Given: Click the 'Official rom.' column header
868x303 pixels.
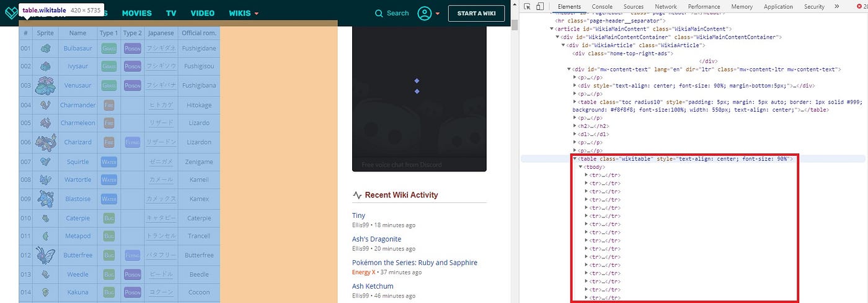Looking at the screenshot, I should (199, 33).
